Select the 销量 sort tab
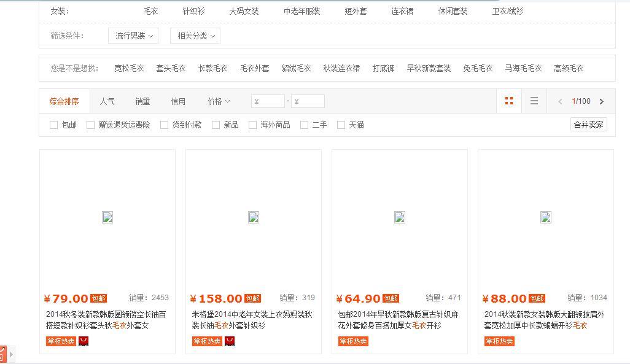This screenshot has height=364, width=630. click(x=143, y=101)
